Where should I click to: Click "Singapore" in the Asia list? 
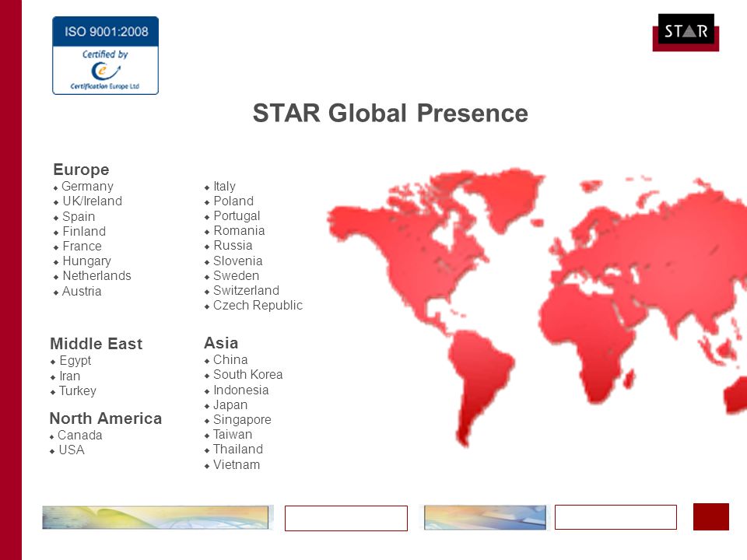242,419
